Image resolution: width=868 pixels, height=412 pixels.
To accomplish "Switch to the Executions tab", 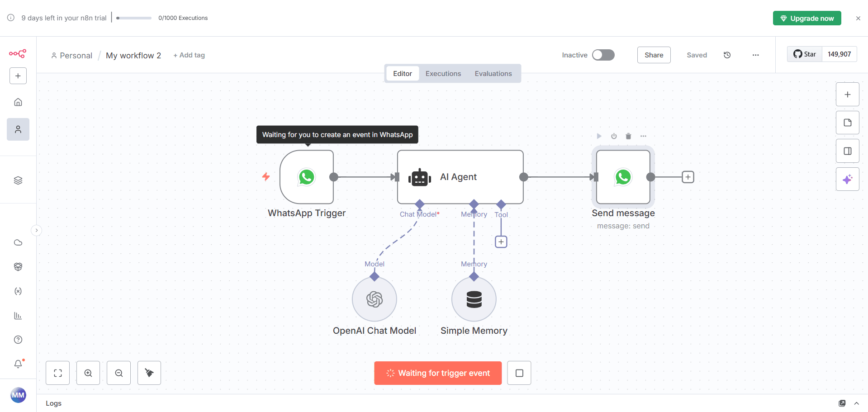I will (x=443, y=74).
